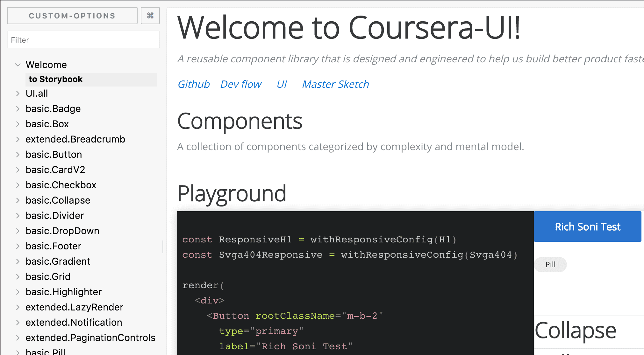This screenshot has width=644, height=355.
Task: Open the basic.DropDown label
Action: pyautogui.click(x=62, y=231)
